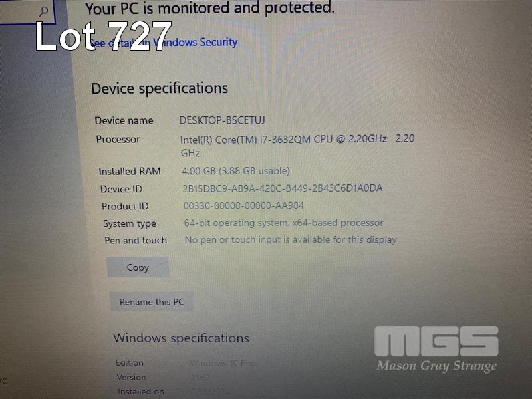Select the device name DESKTOP-BSCETUJ text
The width and height of the screenshot is (532, 399).
(222, 120)
